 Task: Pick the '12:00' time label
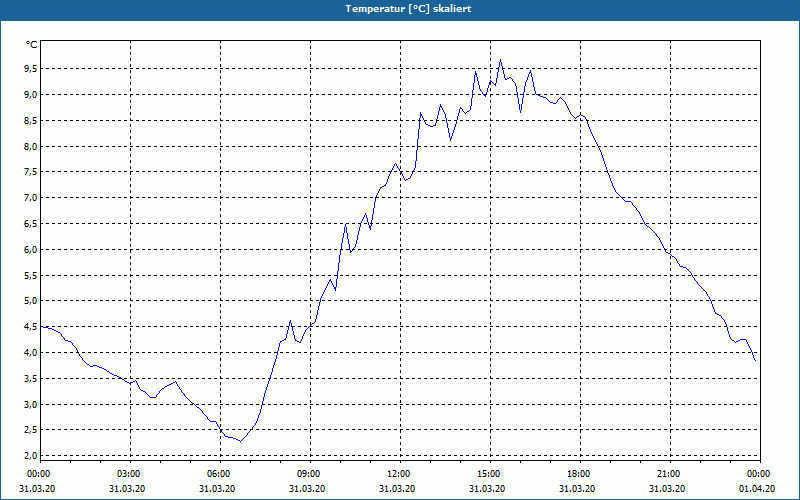(399, 474)
